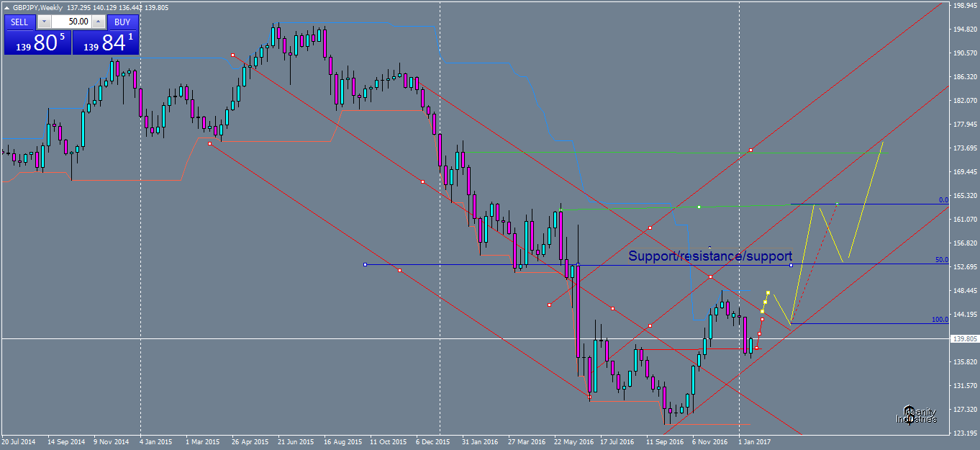This screenshot has width=980, height=450.
Task: Increase lot size with the up arrow
Action: 98,22
